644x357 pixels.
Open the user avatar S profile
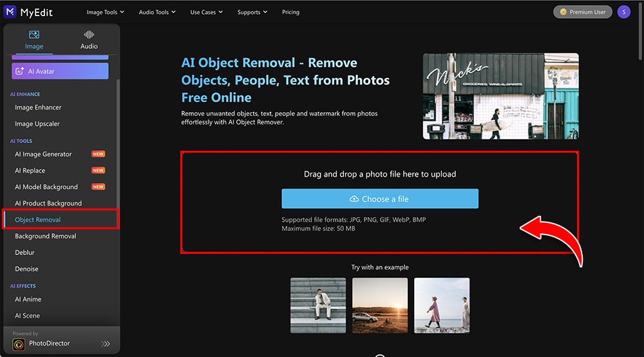(x=623, y=12)
